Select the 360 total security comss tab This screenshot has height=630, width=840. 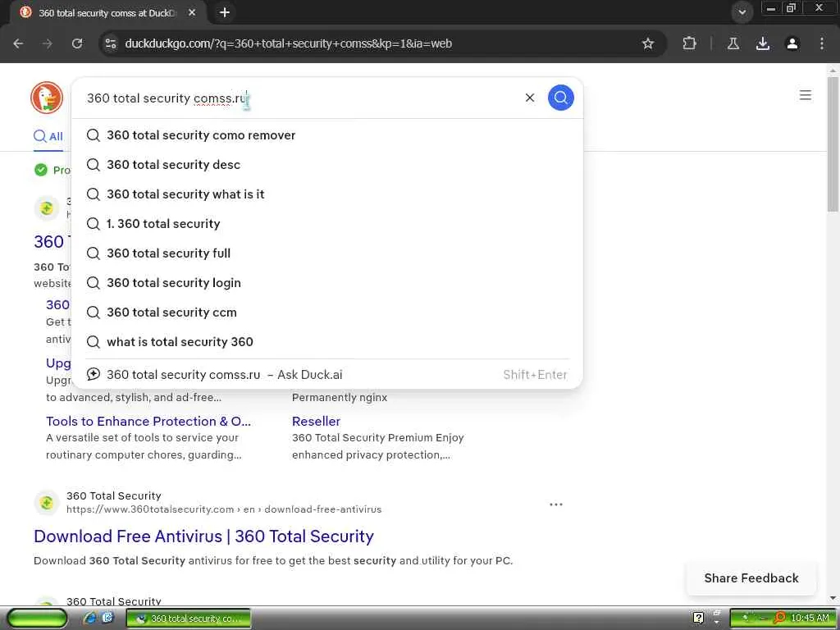coord(107,13)
